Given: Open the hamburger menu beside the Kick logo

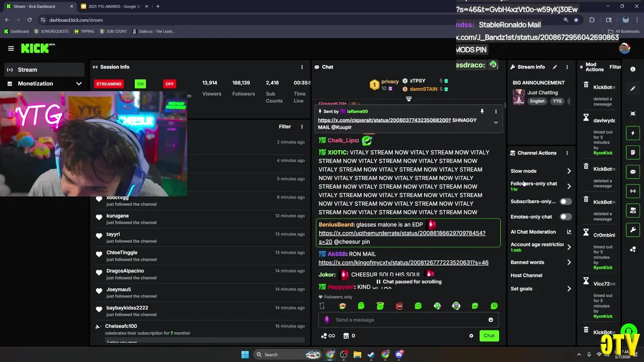Looking at the screenshot, I should [x=11, y=48].
